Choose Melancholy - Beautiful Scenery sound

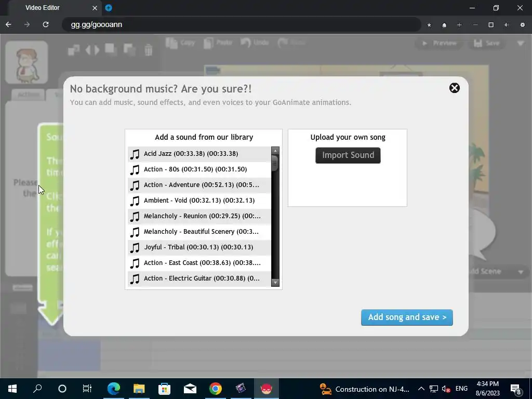click(199, 232)
